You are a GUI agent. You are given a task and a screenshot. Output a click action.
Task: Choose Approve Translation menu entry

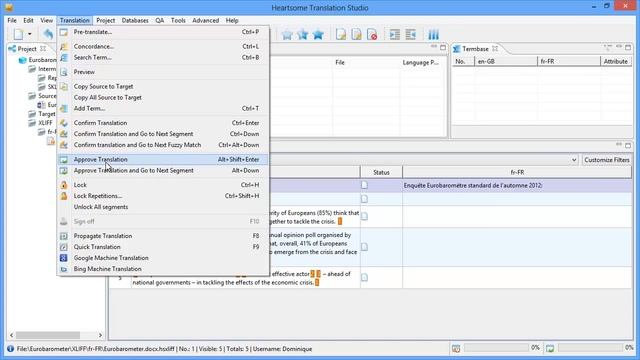coord(163,160)
